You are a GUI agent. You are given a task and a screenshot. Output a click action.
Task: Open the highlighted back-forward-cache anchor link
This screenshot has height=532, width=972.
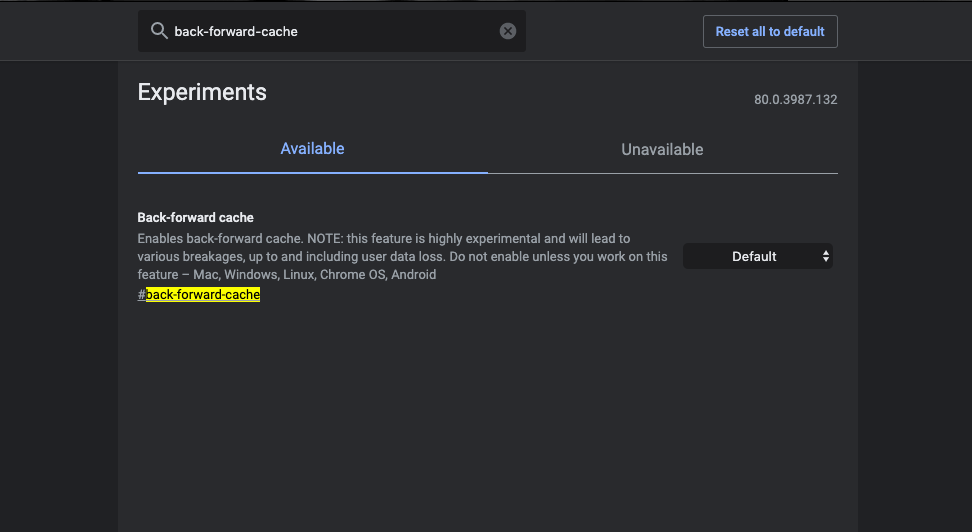coord(203,295)
